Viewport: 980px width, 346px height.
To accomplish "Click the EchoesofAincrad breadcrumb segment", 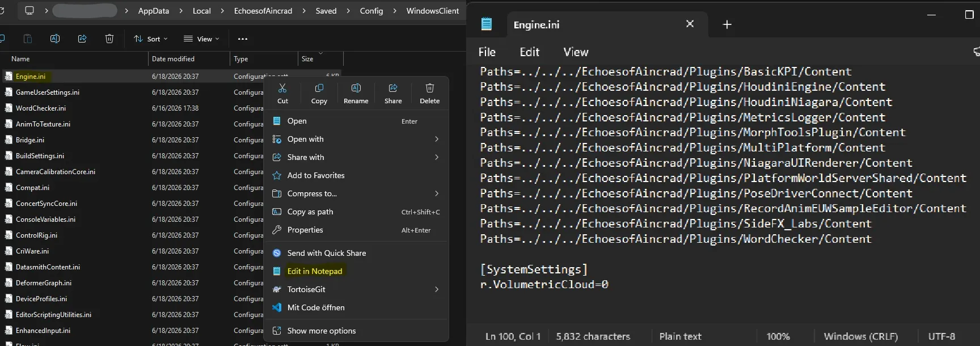I will pyautogui.click(x=263, y=11).
